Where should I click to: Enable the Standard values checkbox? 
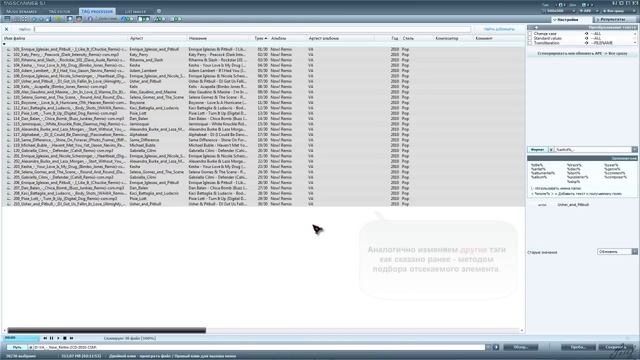click(x=530, y=38)
